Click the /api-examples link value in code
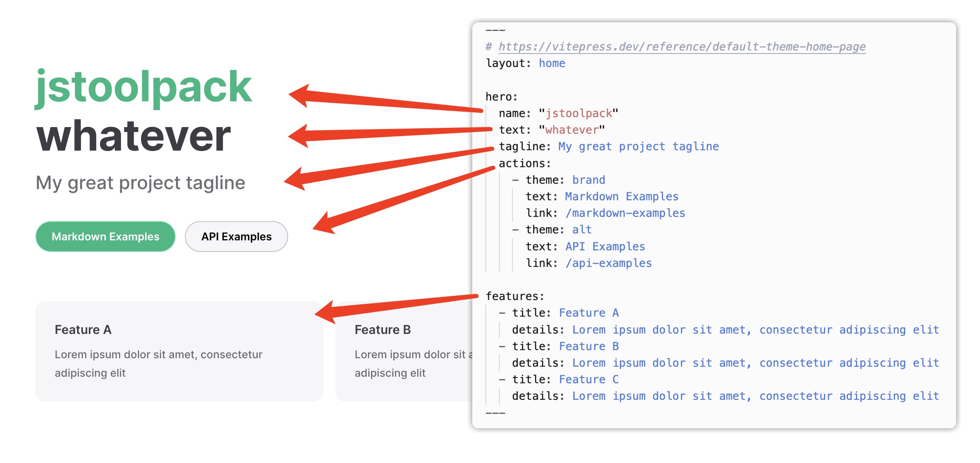The height and width of the screenshot is (463, 980). (608, 263)
